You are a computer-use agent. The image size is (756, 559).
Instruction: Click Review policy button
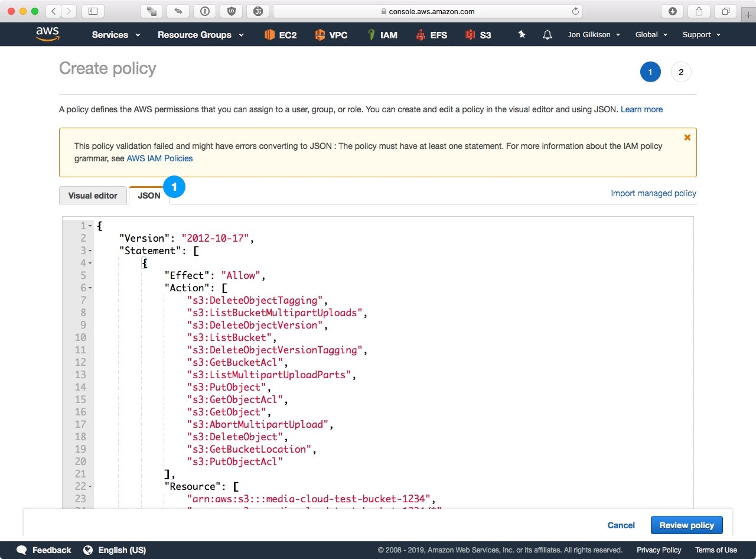[x=687, y=525]
